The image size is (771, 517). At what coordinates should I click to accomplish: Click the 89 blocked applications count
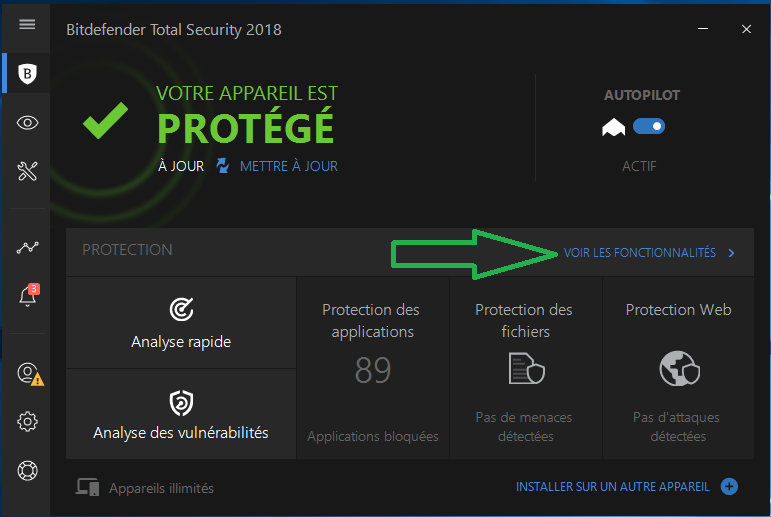[373, 370]
